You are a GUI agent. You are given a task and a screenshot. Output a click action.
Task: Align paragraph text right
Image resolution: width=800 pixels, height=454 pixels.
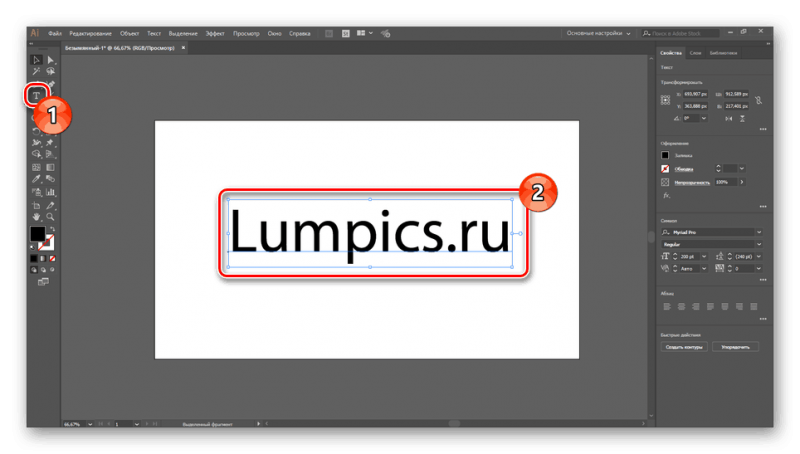[695, 307]
